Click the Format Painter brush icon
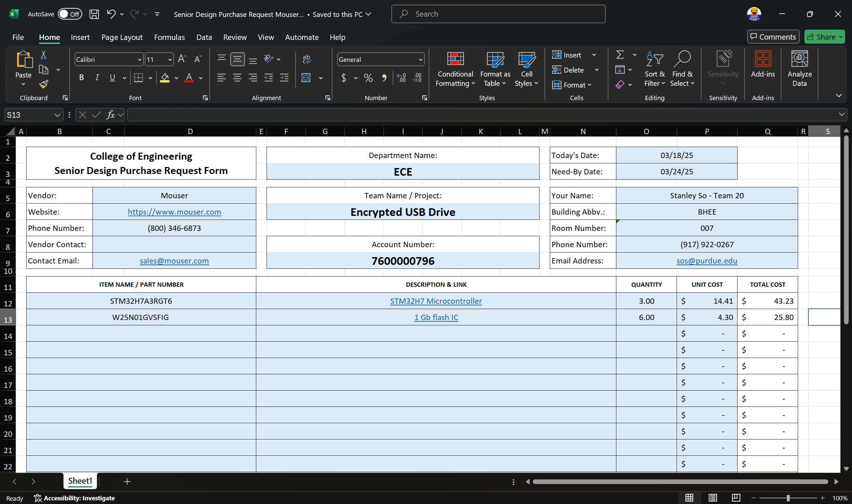 pos(44,84)
